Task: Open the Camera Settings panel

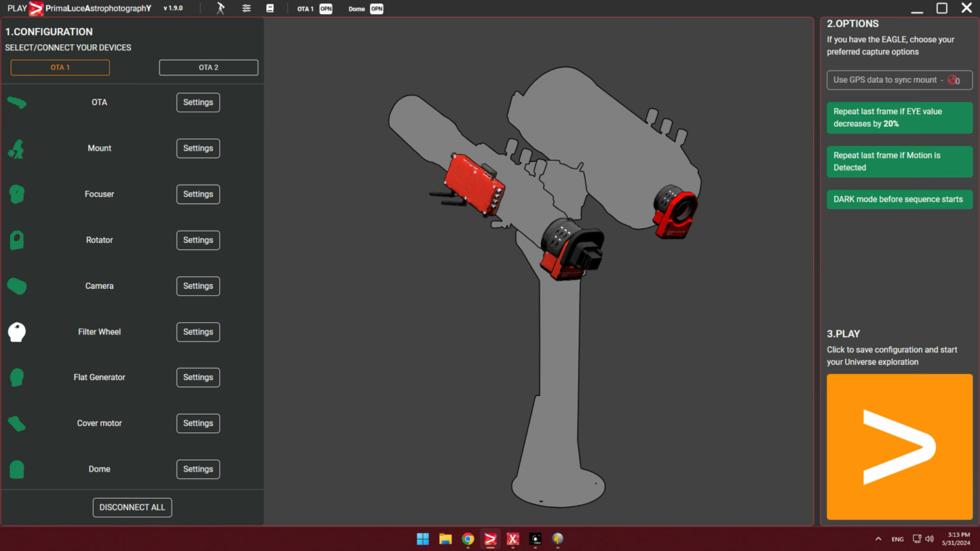Action: [x=198, y=286]
